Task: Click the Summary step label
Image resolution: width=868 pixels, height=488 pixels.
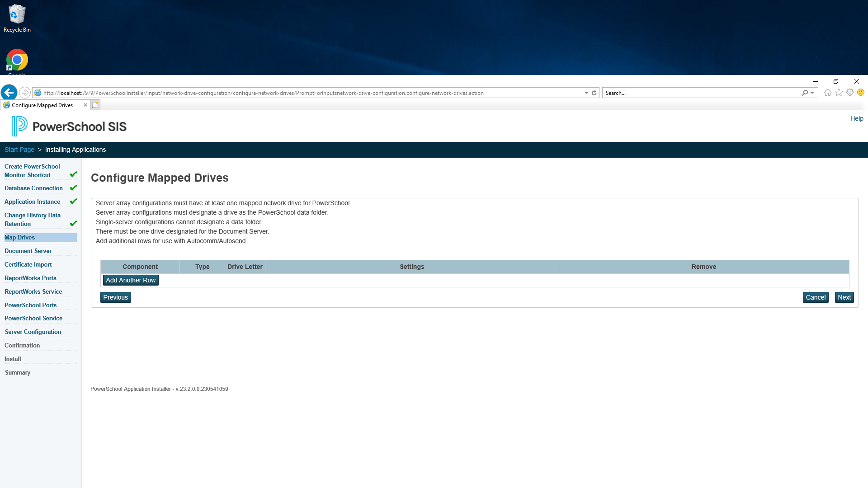Action: click(18, 372)
